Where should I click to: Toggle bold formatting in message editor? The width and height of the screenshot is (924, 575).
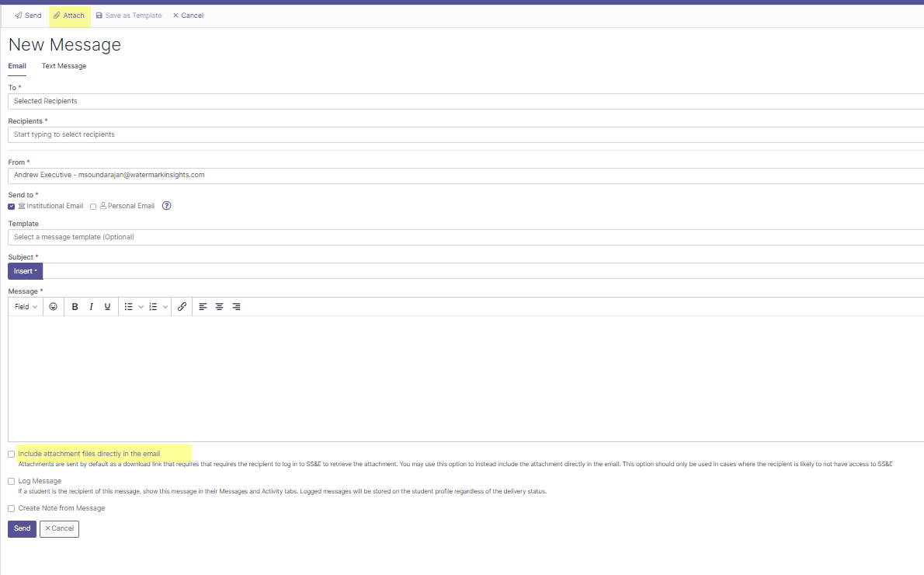tap(75, 307)
